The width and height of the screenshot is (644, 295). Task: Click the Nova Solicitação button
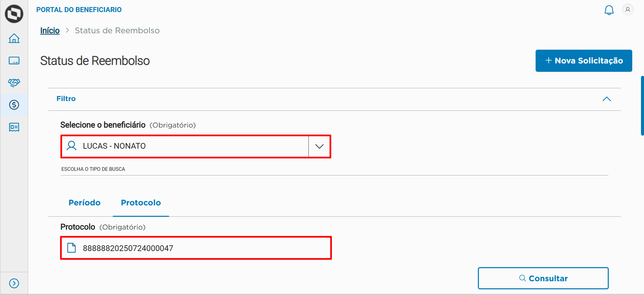click(584, 61)
